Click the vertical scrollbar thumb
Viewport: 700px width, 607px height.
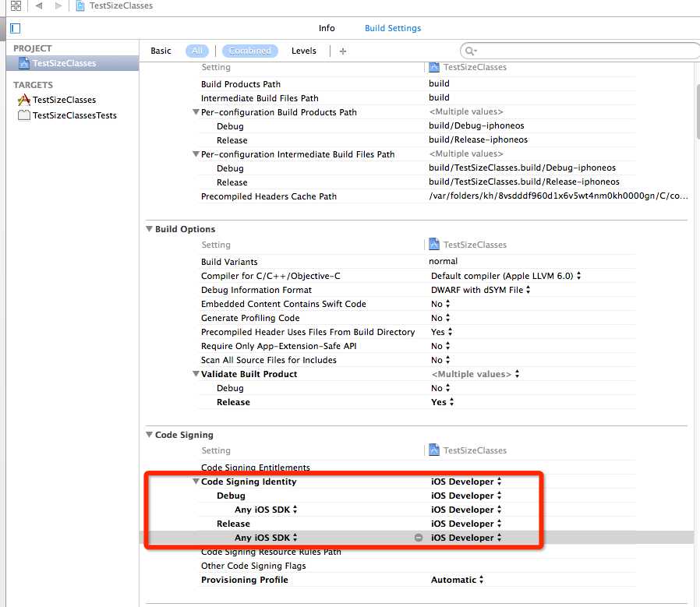coord(698,111)
